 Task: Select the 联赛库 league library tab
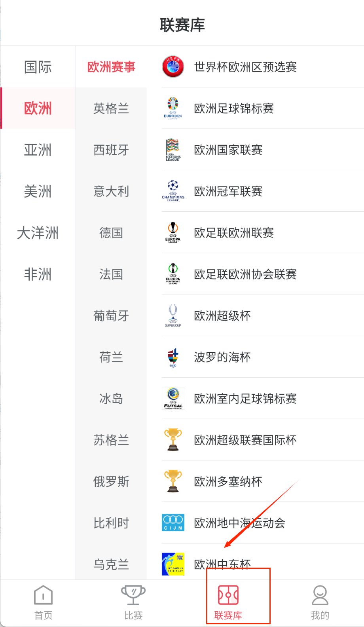click(228, 602)
